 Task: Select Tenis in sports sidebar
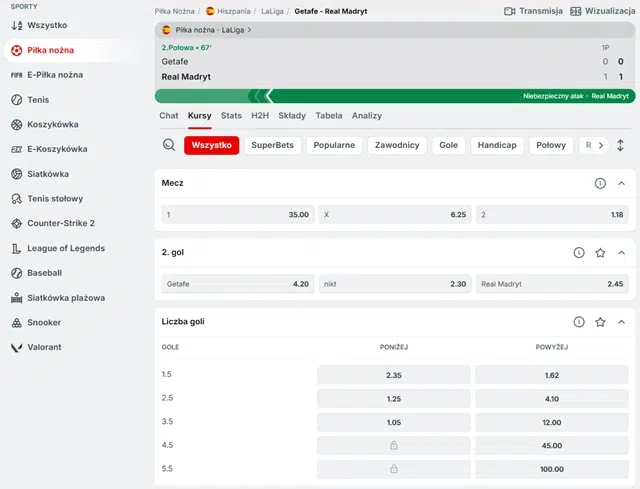(38, 100)
